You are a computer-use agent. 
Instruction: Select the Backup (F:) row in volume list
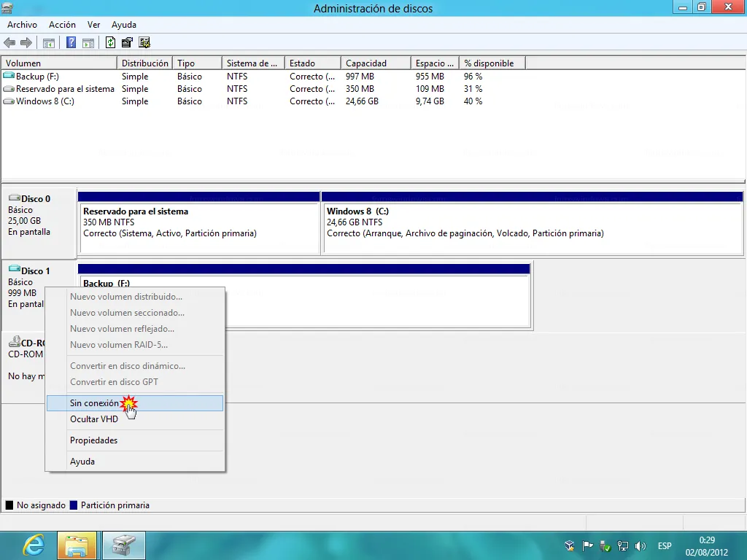click(264, 76)
